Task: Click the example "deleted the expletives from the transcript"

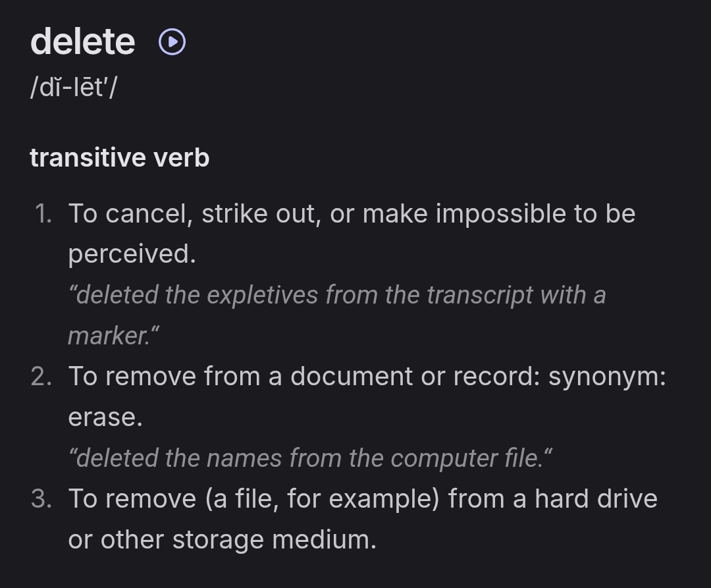Action: click(303, 295)
